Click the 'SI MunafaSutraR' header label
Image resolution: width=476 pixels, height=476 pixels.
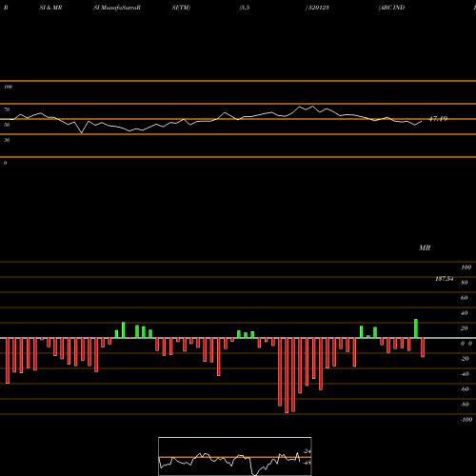[117, 8]
